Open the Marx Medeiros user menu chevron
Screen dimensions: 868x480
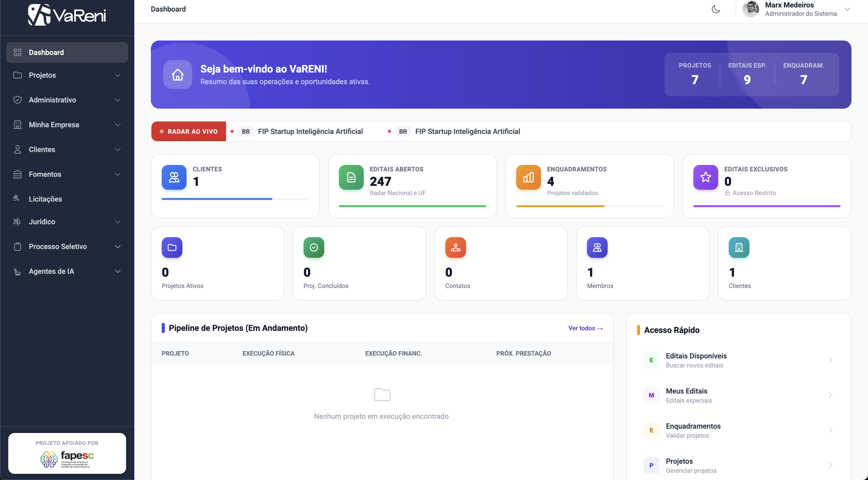[847, 9]
